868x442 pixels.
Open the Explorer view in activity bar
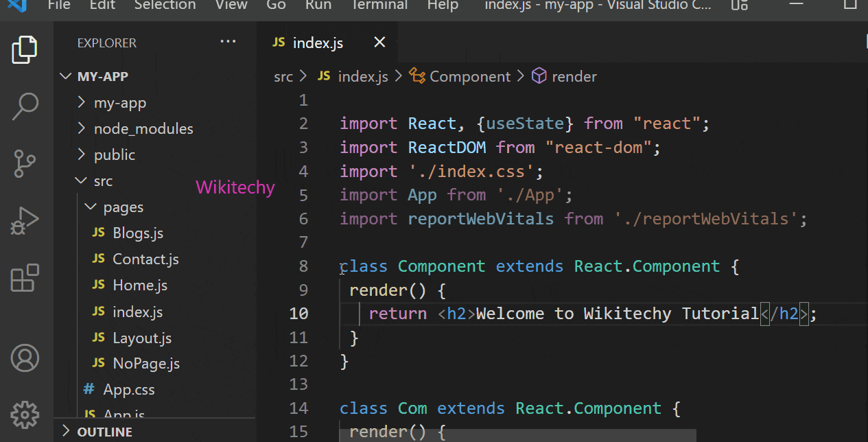pos(25,49)
